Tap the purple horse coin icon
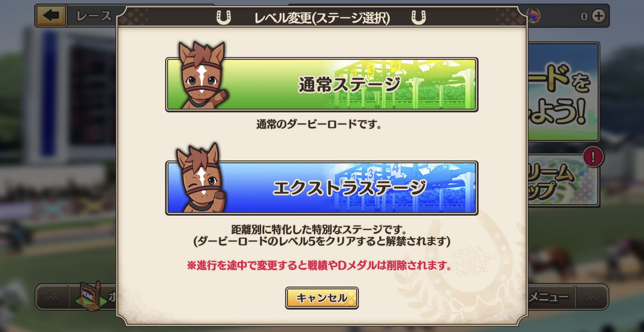This screenshot has height=332, width=644. [x=534, y=16]
